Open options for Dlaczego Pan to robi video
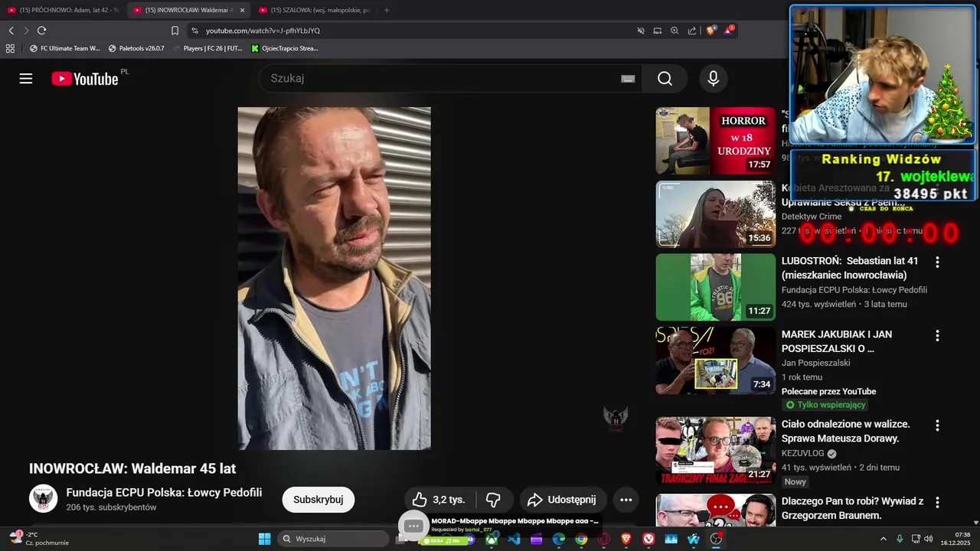Viewport: 980px width, 551px height. coord(937,502)
